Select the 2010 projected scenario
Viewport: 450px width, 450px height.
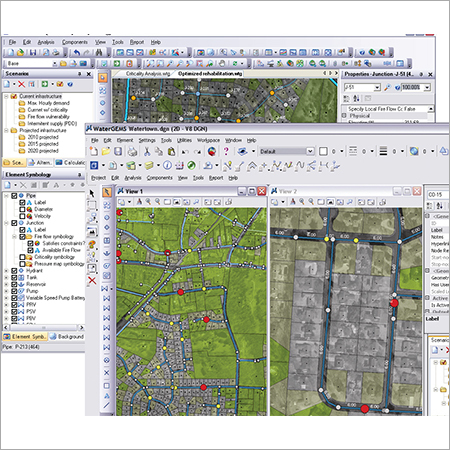tap(43, 137)
